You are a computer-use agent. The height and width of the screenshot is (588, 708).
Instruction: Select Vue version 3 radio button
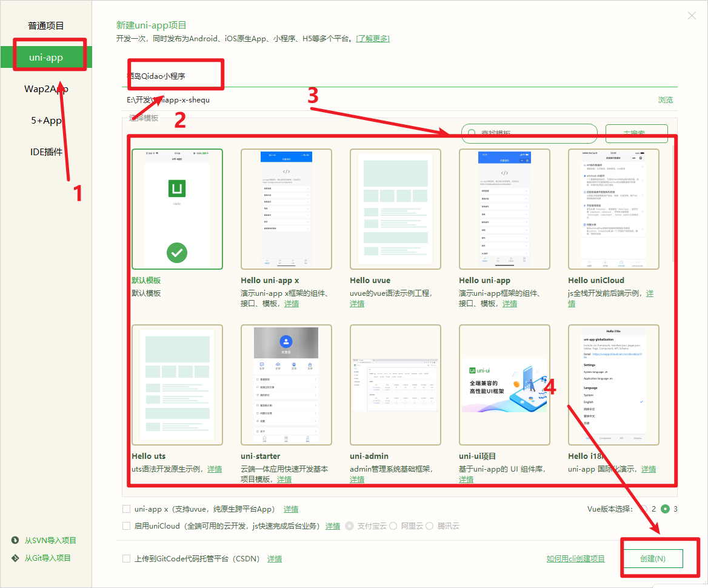click(665, 509)
